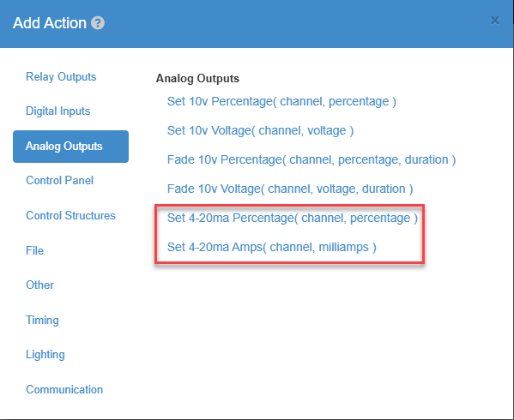Viewport: 514px width, 420px height.
Task: Click the help question mark icon
Action: (98, 23)
